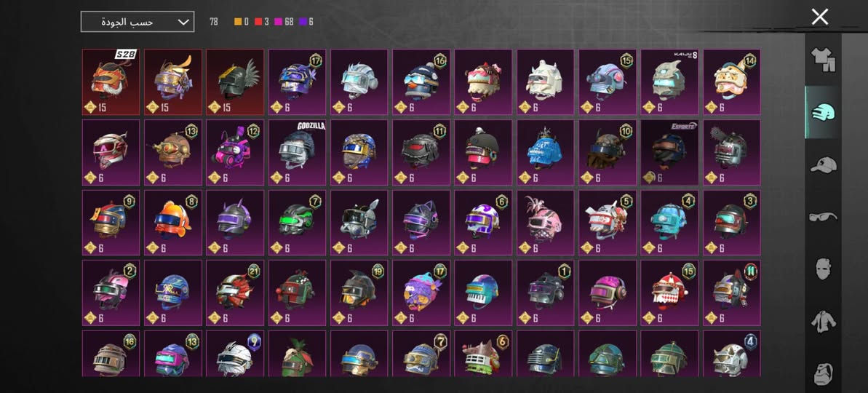Open the backpack category icon

point(824,373)
